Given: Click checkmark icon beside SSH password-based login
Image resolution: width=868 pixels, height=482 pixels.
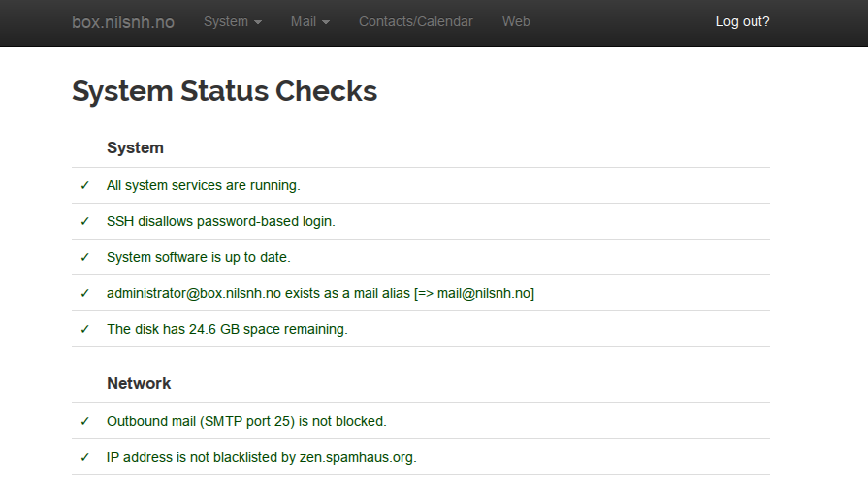Looking at the screenshot, I should tap(84, 221).
